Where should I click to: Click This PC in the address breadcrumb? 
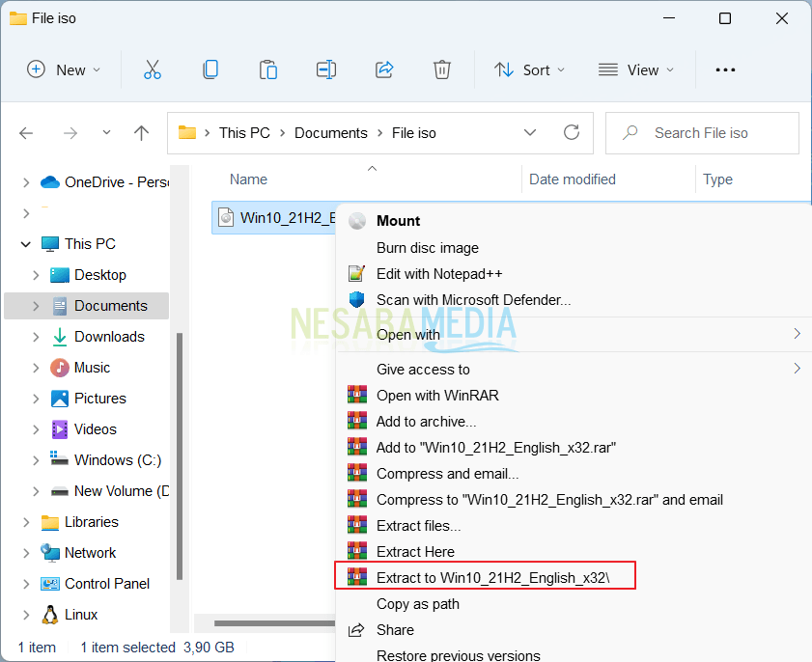click(x=244, y=133)
